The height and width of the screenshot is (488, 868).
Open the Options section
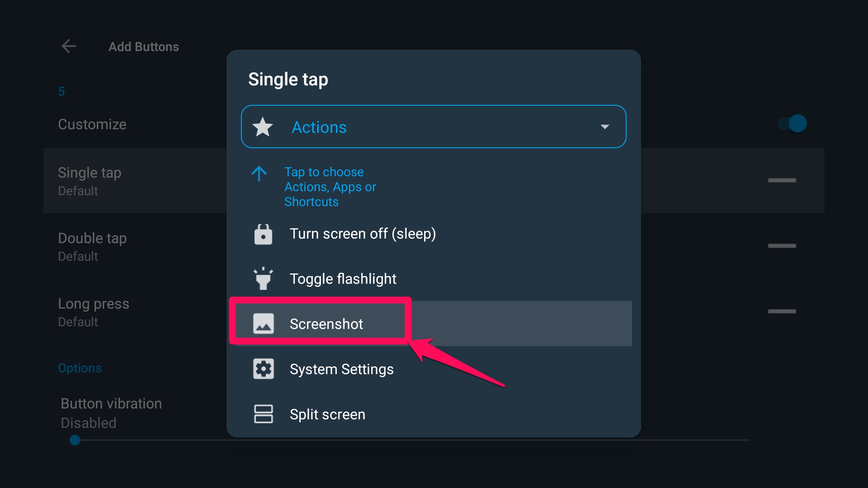pyautogui.click(x=80, y=368)
